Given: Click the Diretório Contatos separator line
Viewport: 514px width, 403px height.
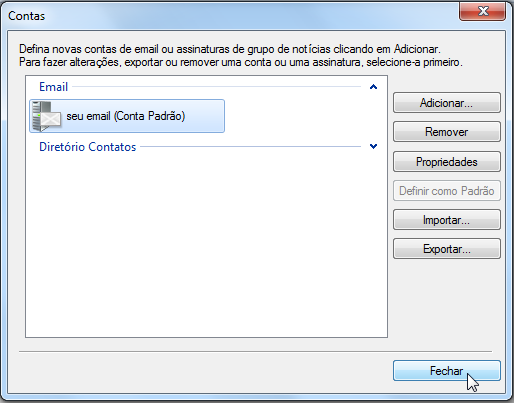Looking at the screenshot, I should tap(251, 146).
